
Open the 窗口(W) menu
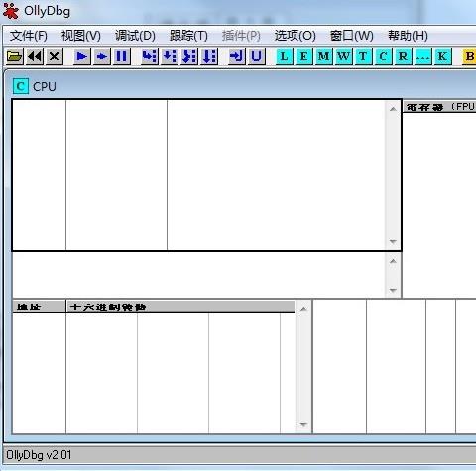(x=352, y=36)
